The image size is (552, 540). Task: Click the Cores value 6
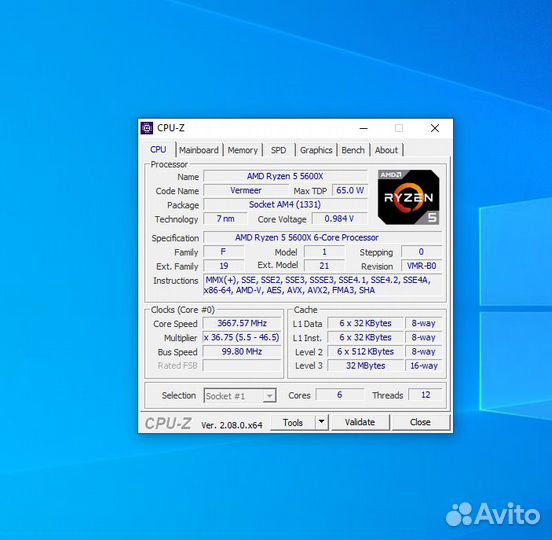click(x=340, y=395)
